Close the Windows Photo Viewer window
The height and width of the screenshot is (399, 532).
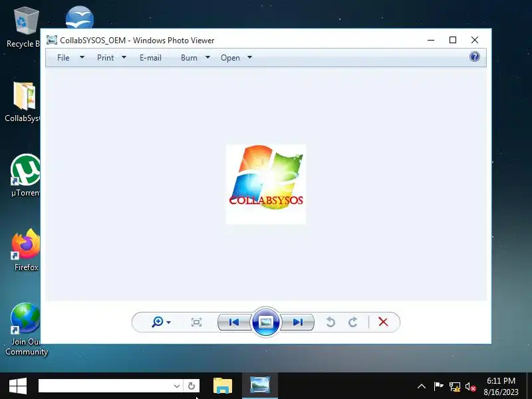(475, 40)
